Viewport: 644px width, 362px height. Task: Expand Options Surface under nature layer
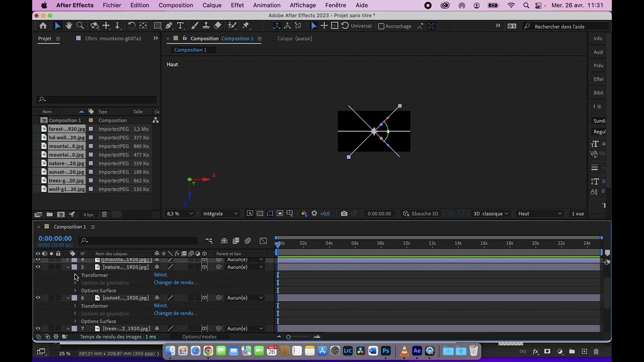click(75, 291)
